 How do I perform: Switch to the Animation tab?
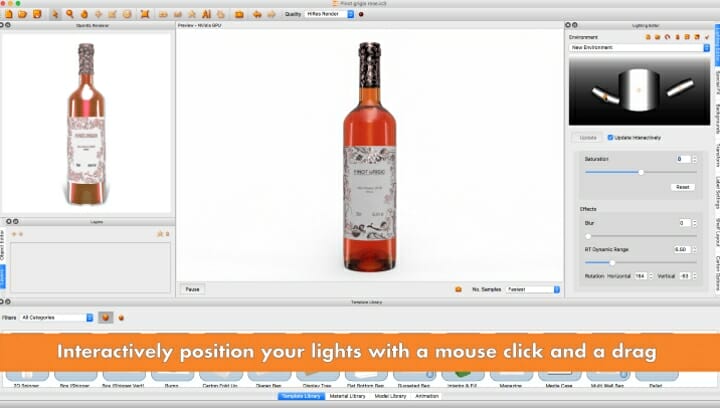tap(427, 396)
